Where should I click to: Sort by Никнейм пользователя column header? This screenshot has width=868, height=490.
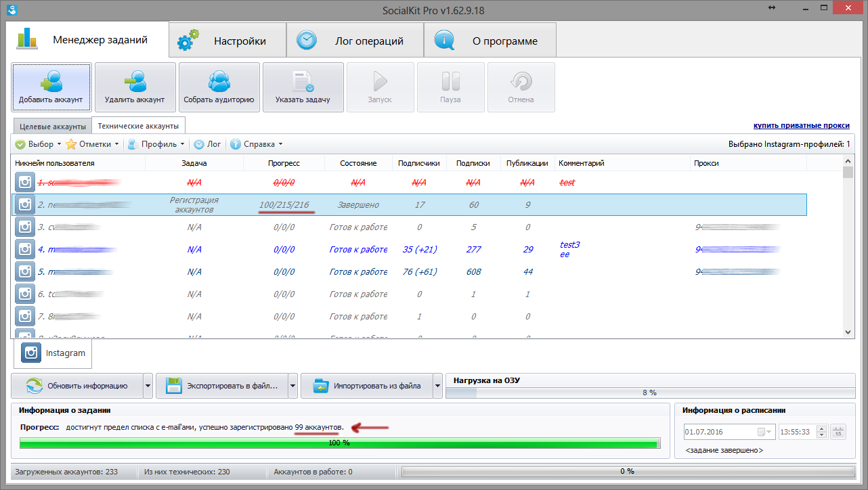[79, 163]
